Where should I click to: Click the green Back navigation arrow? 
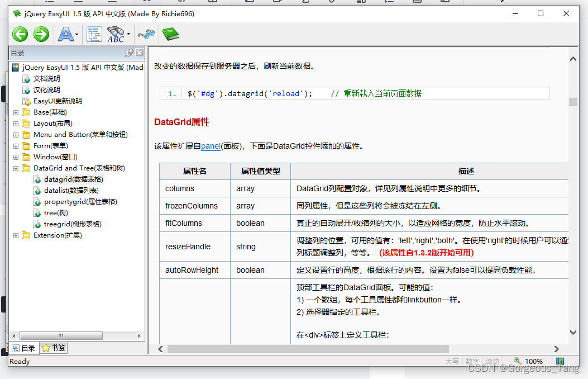point(20,34)
